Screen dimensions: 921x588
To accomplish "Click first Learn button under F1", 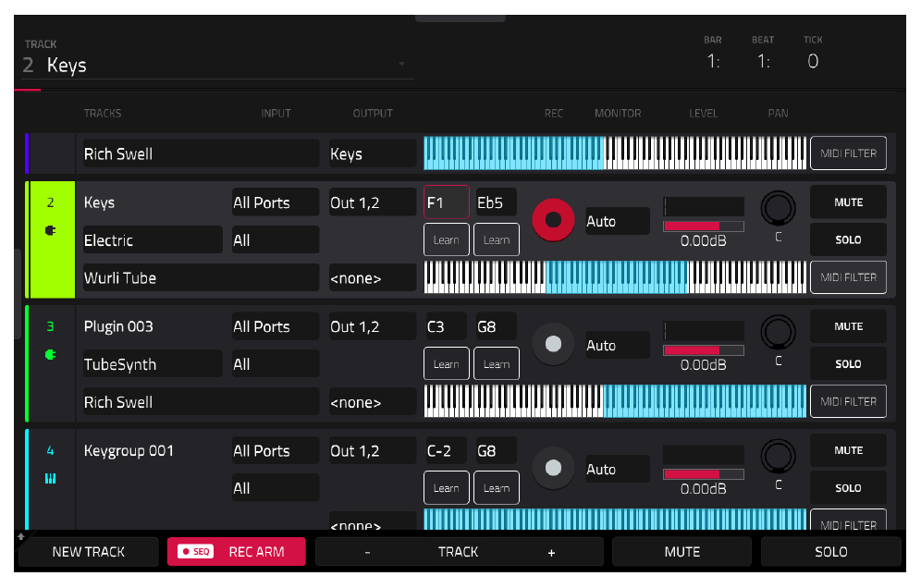I will (x=447, y=239).
